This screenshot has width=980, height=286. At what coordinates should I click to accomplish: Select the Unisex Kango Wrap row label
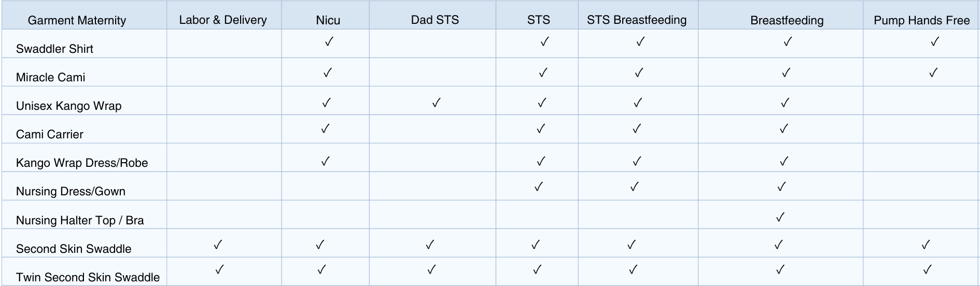point(68,106)
